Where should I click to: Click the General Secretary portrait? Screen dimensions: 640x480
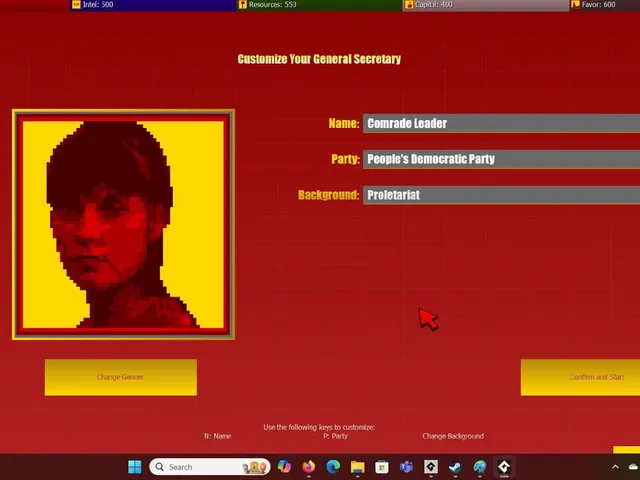(x=123, y=224)
